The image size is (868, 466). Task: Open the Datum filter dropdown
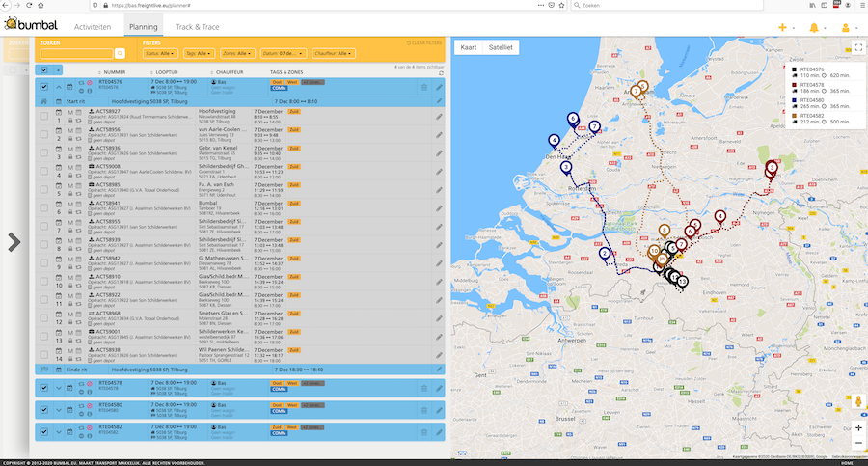[x=283, y=53]
